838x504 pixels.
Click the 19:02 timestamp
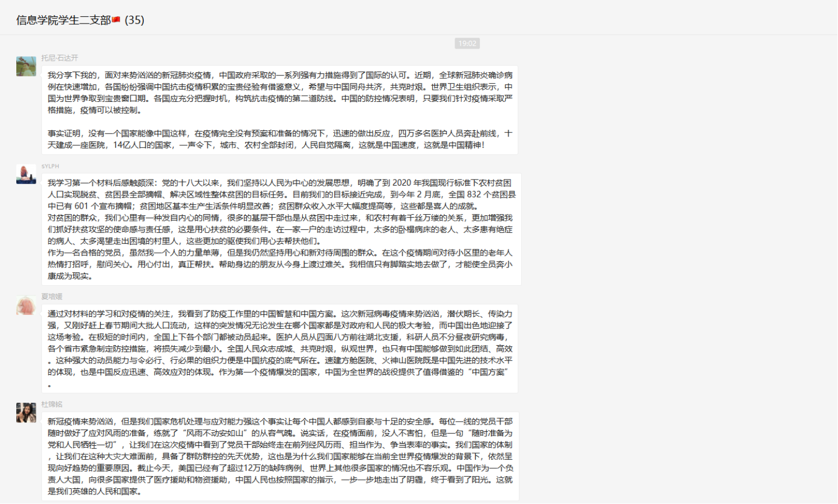click(x=466, y=43)
